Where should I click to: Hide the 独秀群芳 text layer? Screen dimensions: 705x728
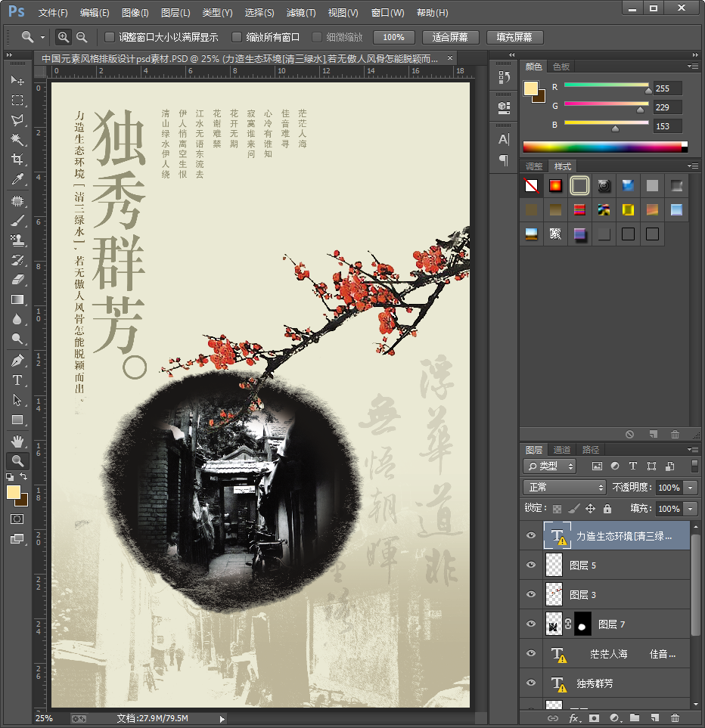pos(531,683)
